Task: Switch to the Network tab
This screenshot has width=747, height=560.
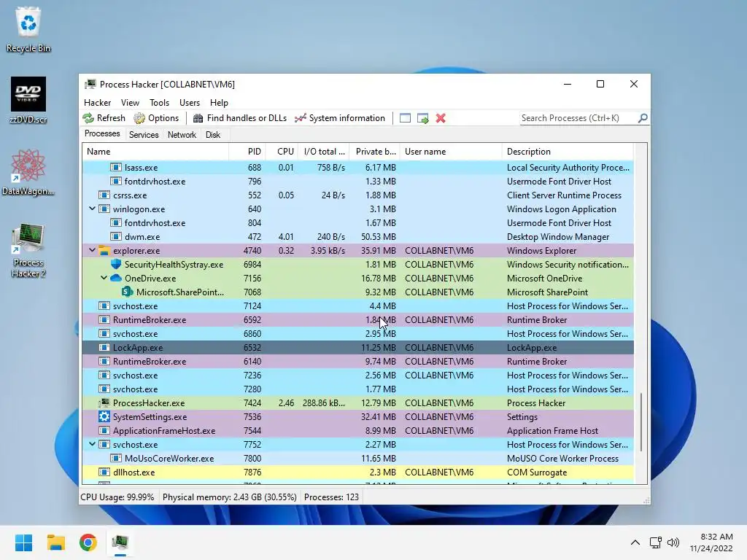Action: [x=182, y=135]
